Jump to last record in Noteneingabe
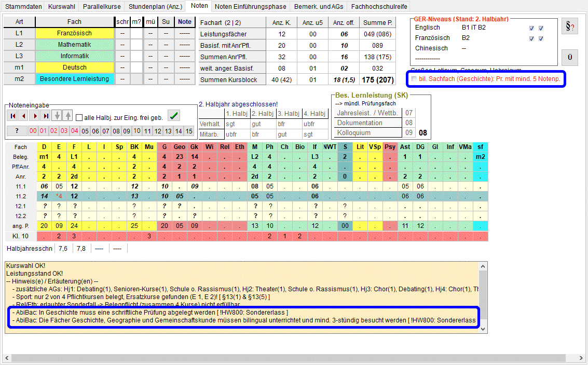588x365 pixels. pos(46,116)
